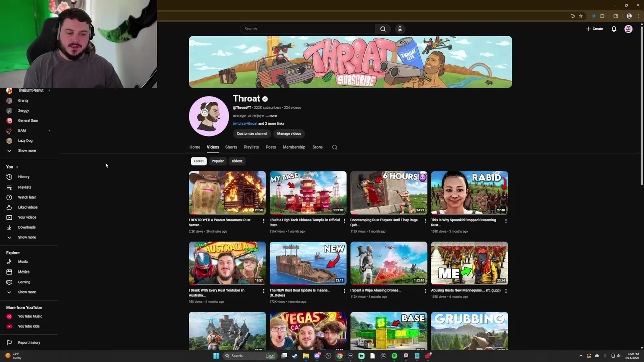Open options menu for Chinese Temple video
The image size is (644, 362).
(344, 220)
